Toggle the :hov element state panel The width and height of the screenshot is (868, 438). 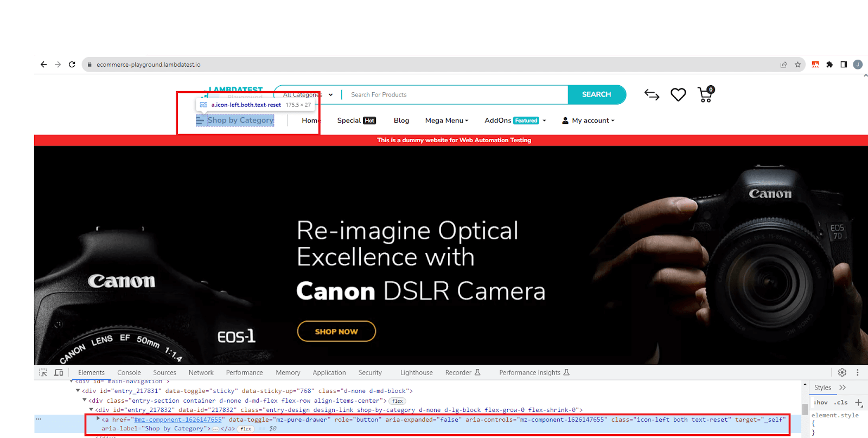point(821,402)
